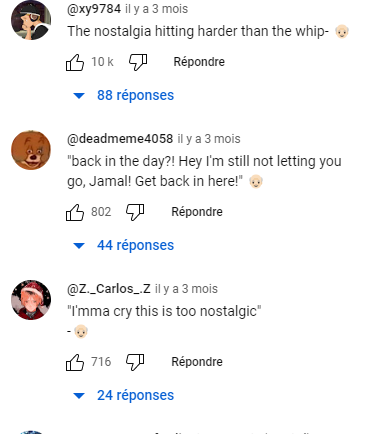Like the @Z._Carlos_.Z comment
The width and height of the screenshot is (386, 434).
click(x=75, y=362)
